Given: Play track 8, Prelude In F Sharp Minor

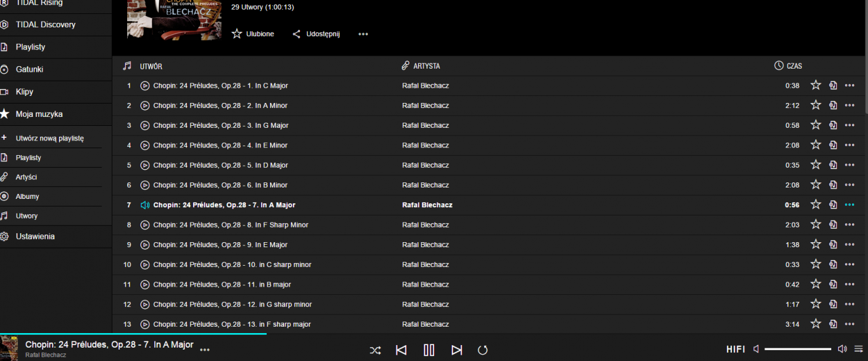Looking at the screenshot, I should [x=145, y=225].
